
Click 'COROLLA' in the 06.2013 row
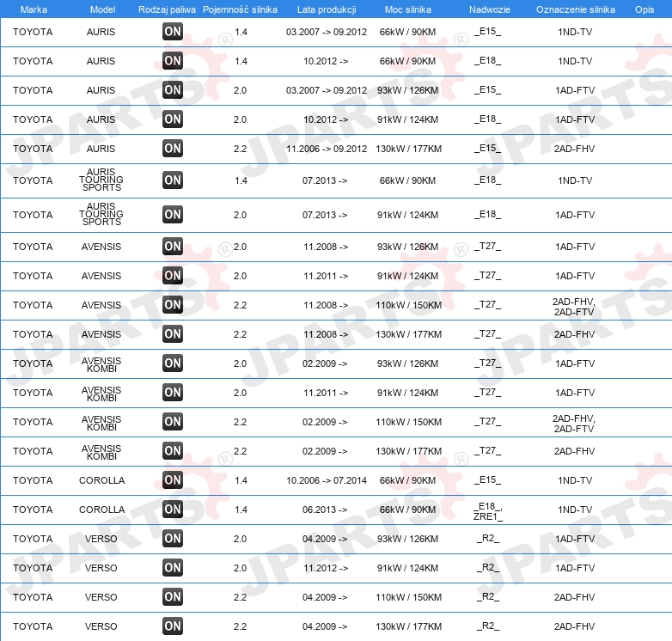click(x=101, y=510)
